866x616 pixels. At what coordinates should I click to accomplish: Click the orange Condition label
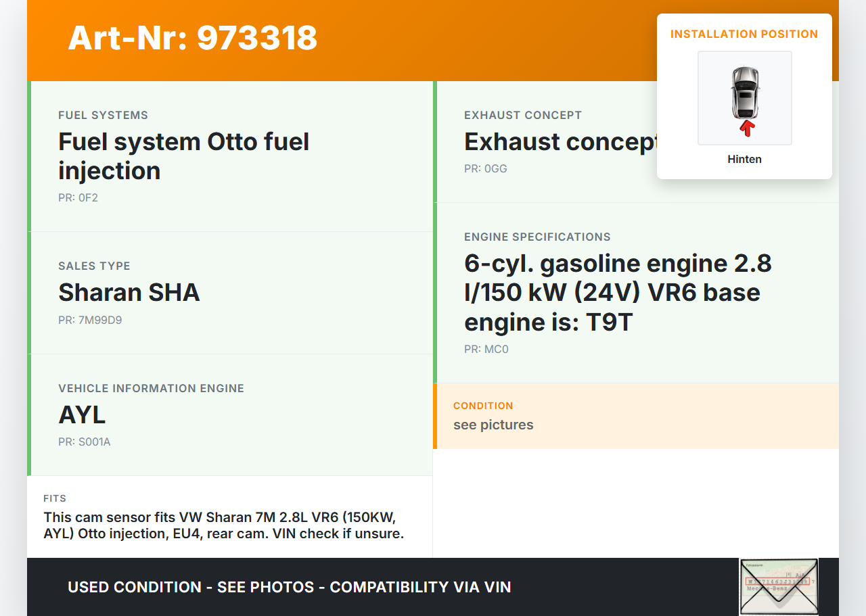483,406
